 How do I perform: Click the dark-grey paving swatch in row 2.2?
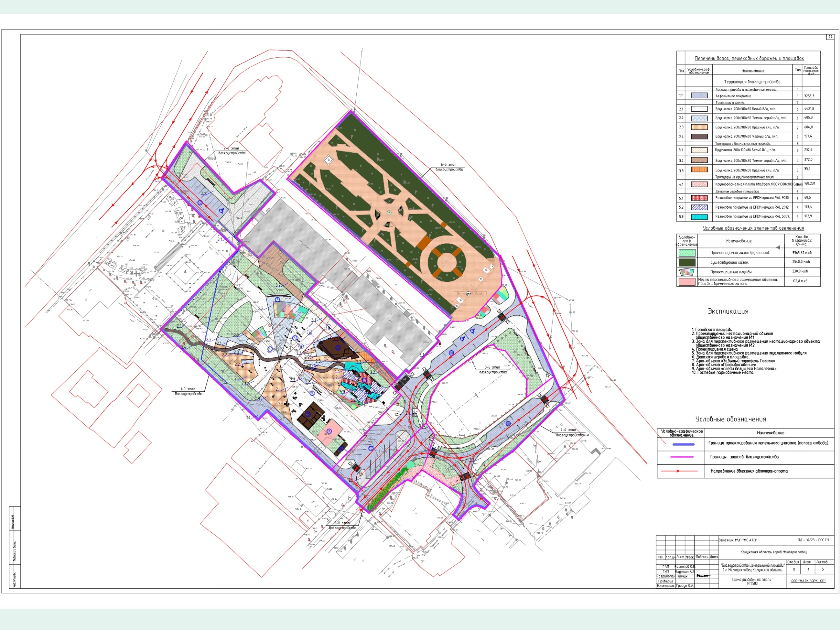(x=699, y=118)
